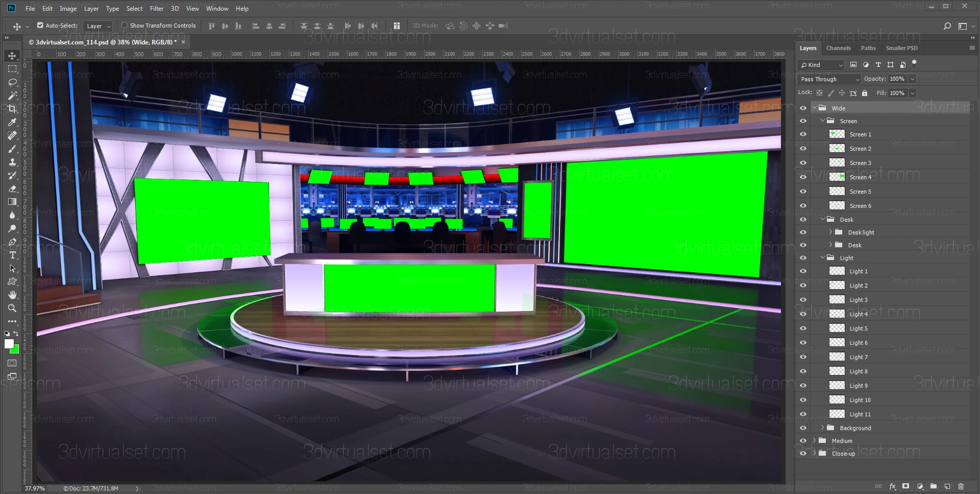Create a new group via folder icon

tap(934, 486)
